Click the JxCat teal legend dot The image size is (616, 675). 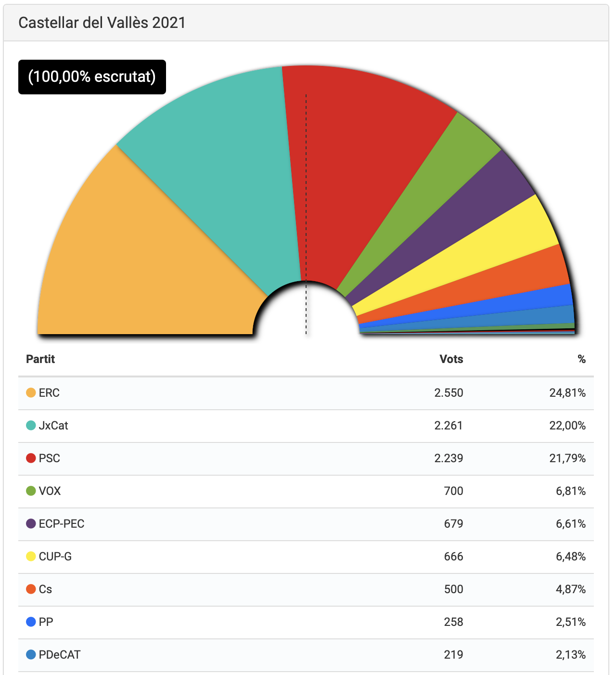[31, 426]
